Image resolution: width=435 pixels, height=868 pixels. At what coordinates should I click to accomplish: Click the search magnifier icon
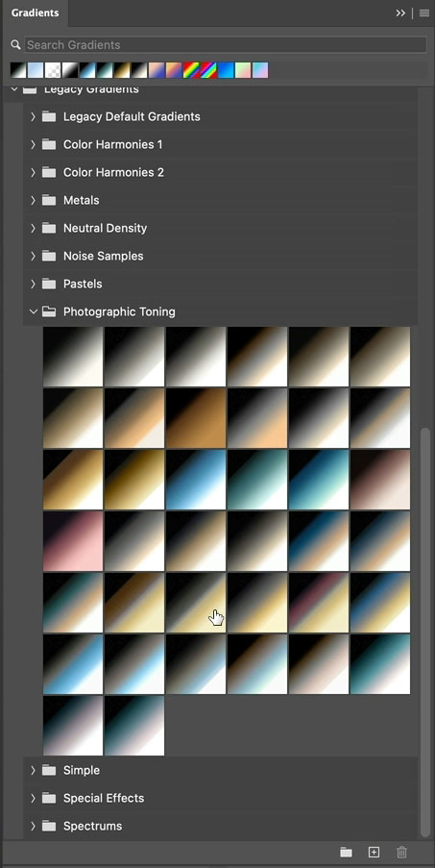coord(16,45)
